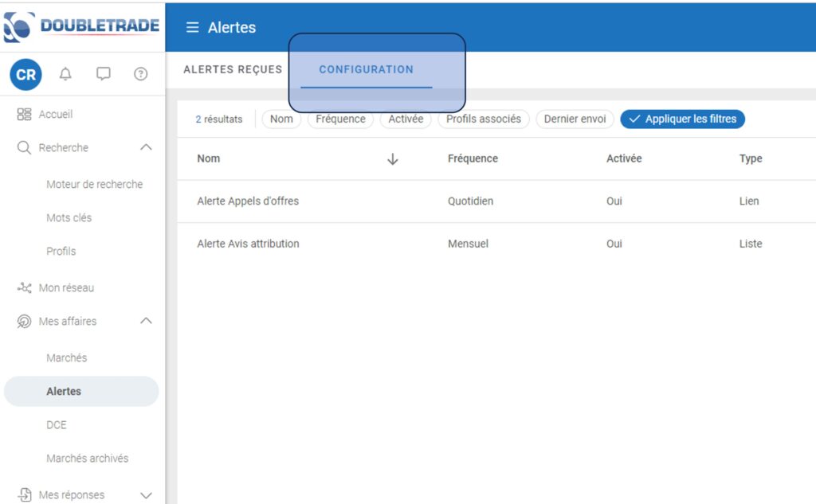Open Mon réseau in the sidebar

pyautogui.click(x=66, y=287)
